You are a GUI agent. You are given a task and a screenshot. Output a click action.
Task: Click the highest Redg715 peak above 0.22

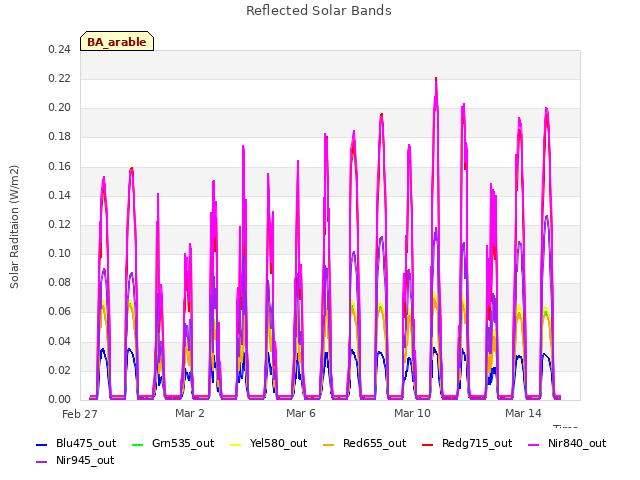(436, 78)
